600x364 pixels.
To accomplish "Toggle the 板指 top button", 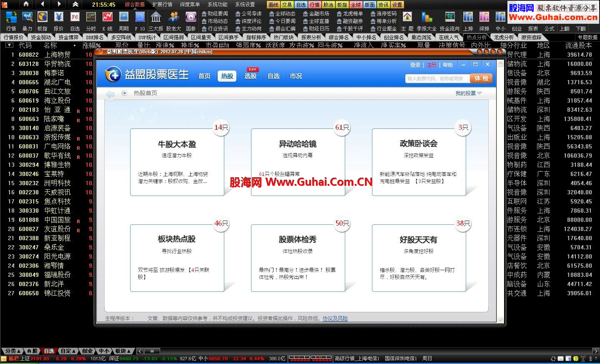I will click(342, 5).
